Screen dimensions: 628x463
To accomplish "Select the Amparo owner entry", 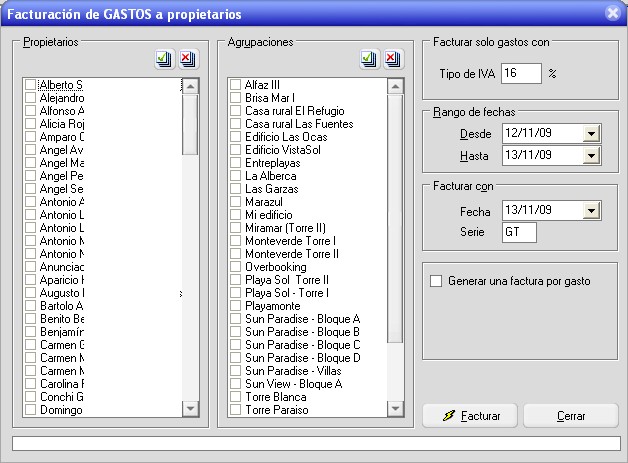I will coord(62,137).
